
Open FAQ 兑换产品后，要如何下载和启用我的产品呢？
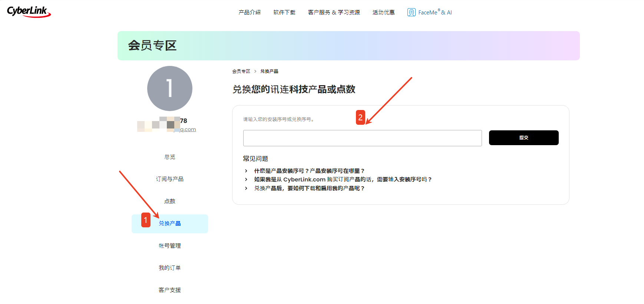(309, 188)
